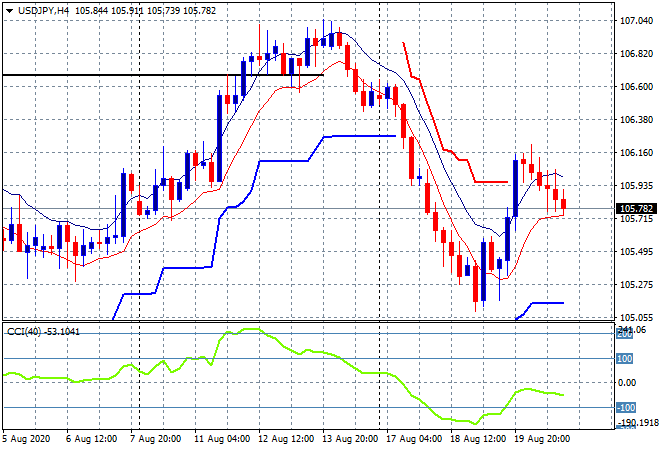Click the 18 Aug 12:00 time label

click(x=478, y=439)
